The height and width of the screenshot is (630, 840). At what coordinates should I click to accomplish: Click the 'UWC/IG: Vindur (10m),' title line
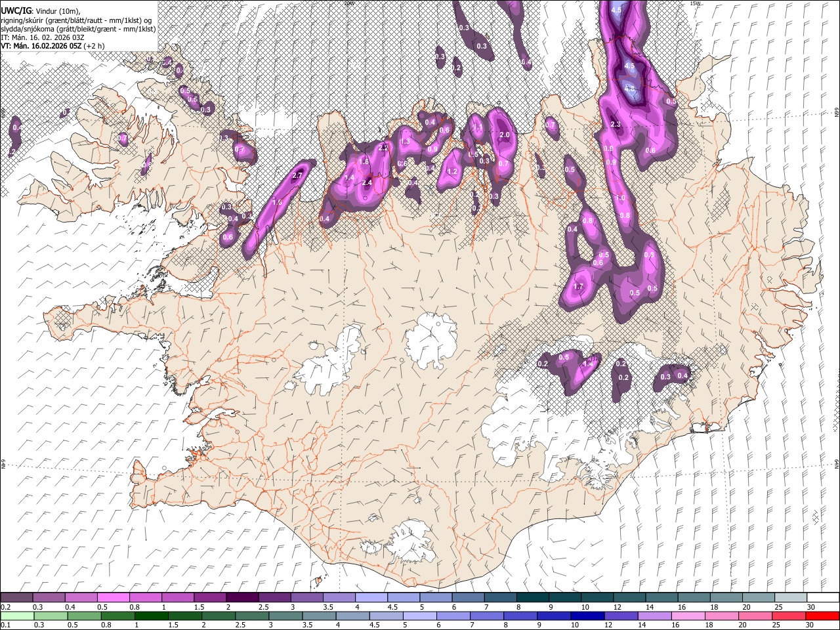40,11
